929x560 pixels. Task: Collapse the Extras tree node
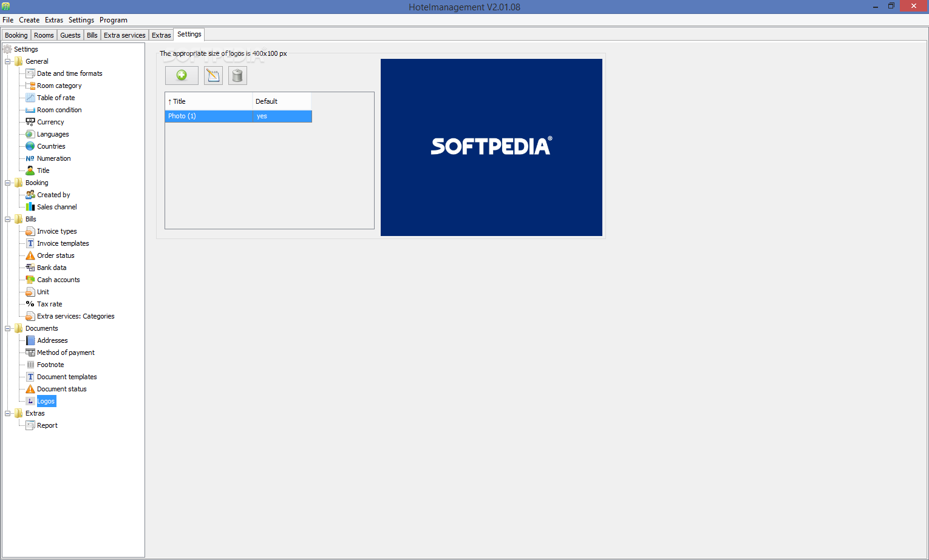coord(8,413)
